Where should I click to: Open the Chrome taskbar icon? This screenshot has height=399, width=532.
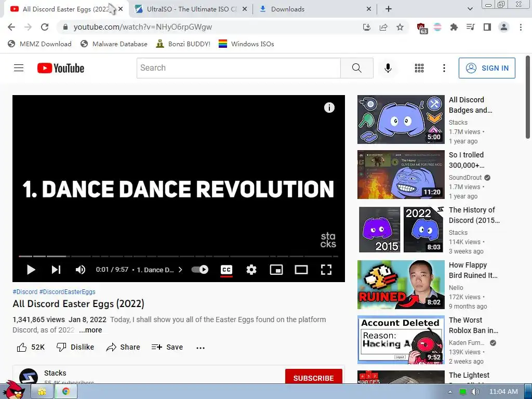(x=66, y=392)
